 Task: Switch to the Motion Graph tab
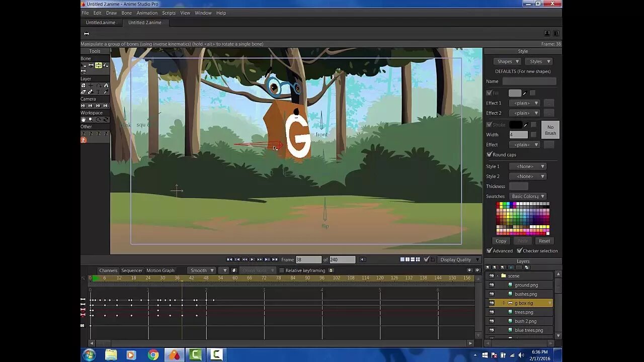point(160,270)
